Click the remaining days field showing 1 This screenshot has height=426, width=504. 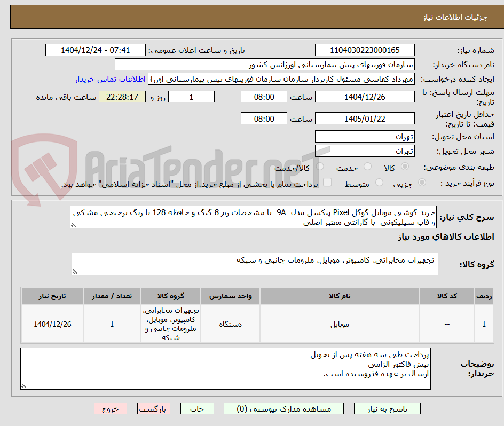[191, 97]
